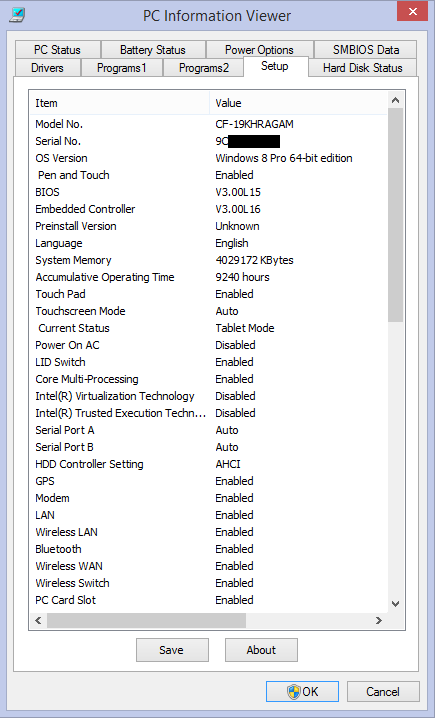Switch to the Programs1 tab

coord(122,68)
